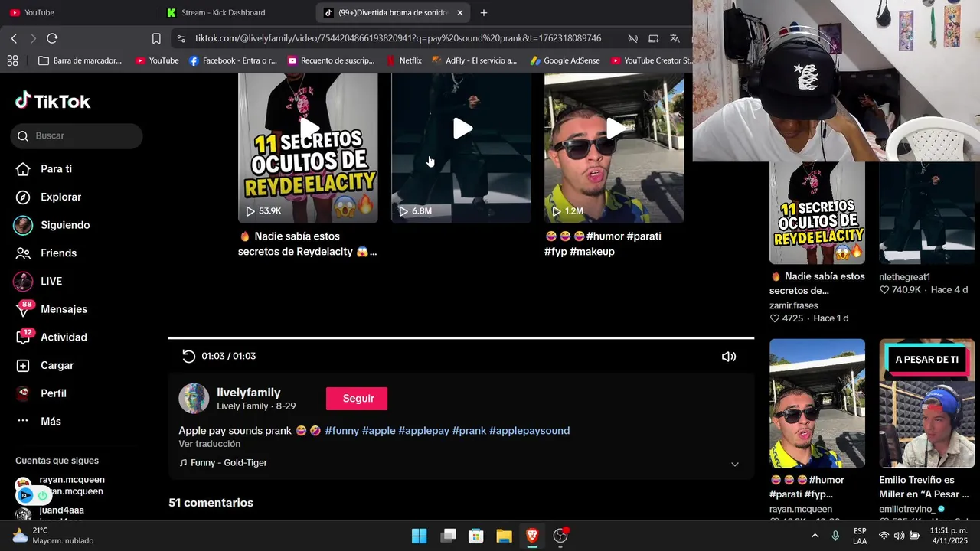Open the #applepaysound hashtag

529,431
